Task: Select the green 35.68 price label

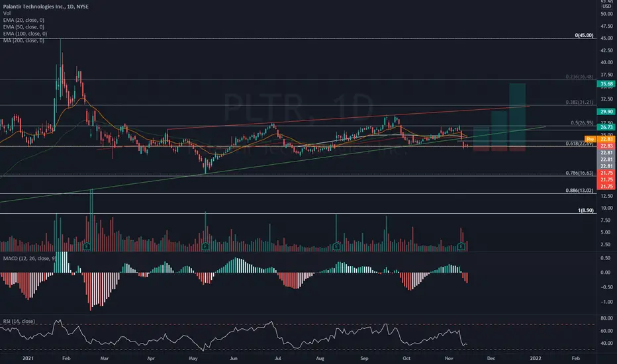Action: pyautogui.click(x=606, y=84)
